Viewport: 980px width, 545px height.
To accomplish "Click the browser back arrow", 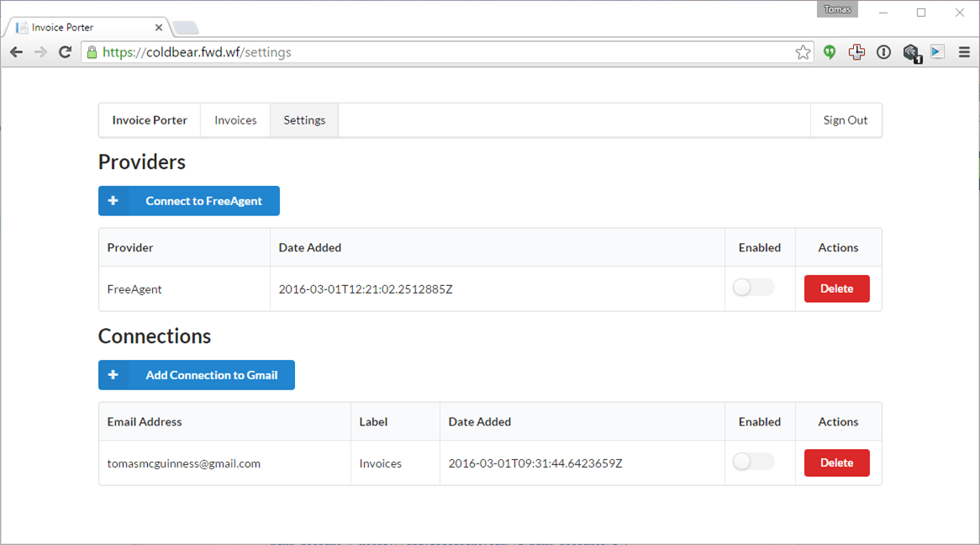I will (16, 52).
